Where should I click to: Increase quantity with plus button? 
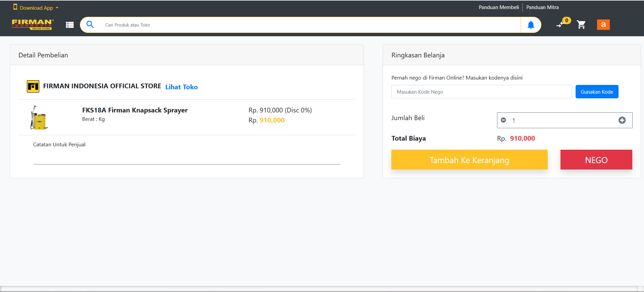[622, 120]
